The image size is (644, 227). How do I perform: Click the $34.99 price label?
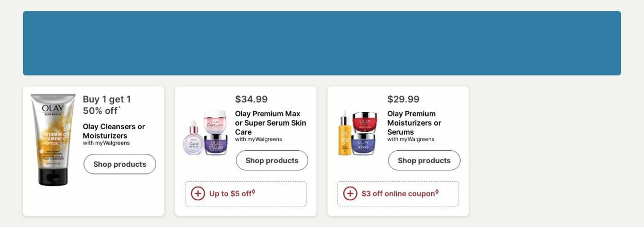[x=251, y=99]
